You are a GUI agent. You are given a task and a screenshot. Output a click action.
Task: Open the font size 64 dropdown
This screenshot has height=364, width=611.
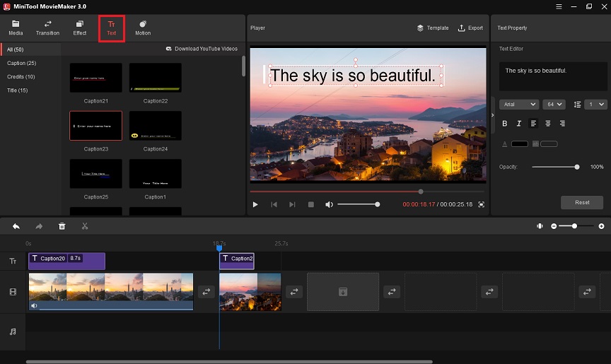tap(554, 105)
